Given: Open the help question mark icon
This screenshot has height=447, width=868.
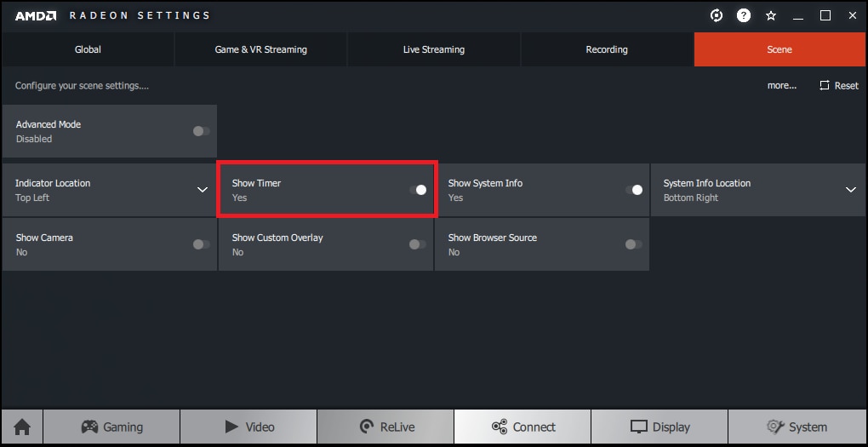Looking at the screenshot, I should pos(744,15).
